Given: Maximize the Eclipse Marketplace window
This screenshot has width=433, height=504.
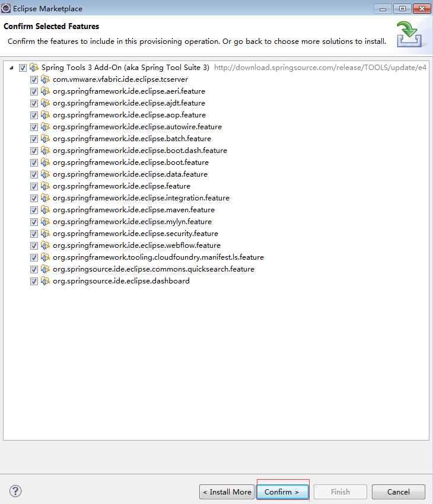Looking at the screenshot, I should (x=402, y=9).
